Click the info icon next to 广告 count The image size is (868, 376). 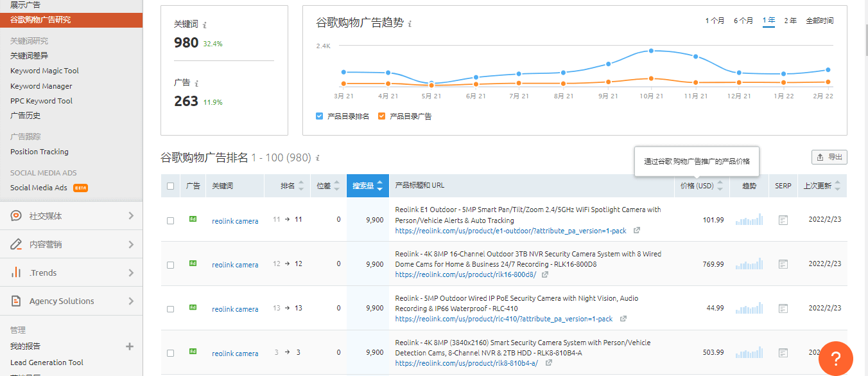(x=196, y=83)
